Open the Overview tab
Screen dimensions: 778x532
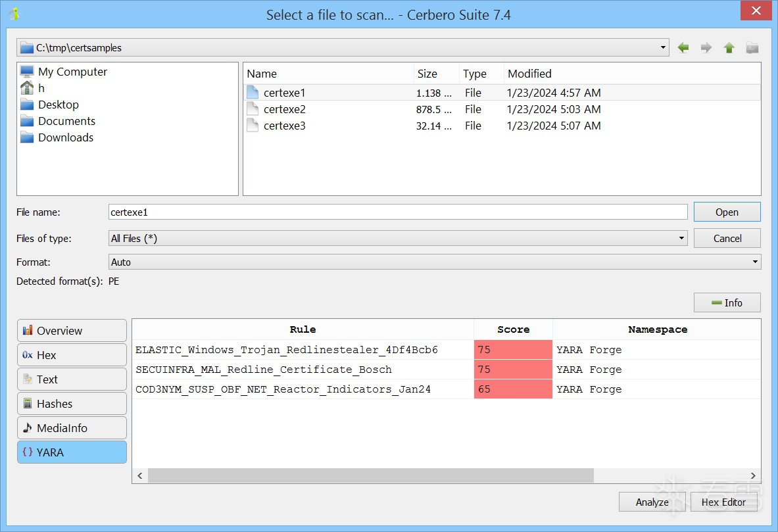point(72,331)
